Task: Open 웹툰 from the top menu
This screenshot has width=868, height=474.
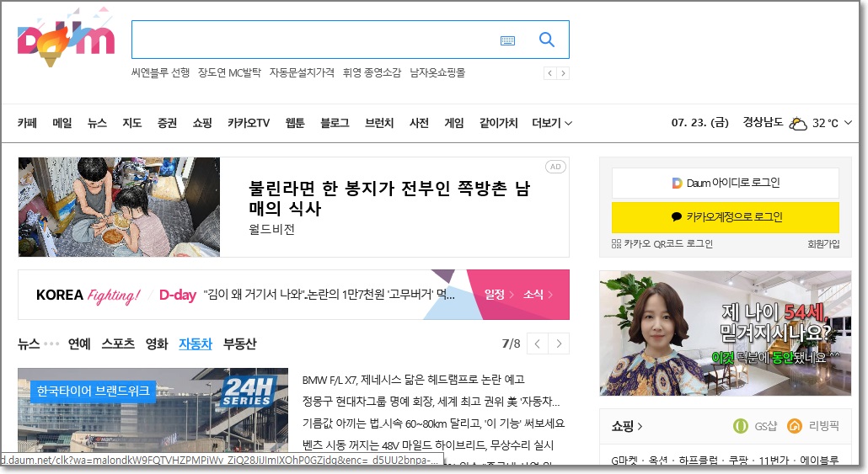Action: pyautogui.click(x=295, y=123)
